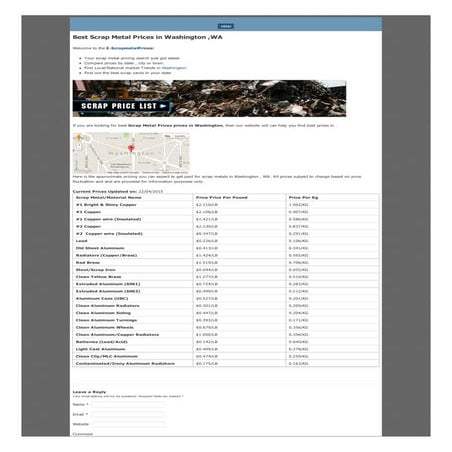Click the Extruded Aluminum (6063) row
452x452 pixels.
point(226,291)
